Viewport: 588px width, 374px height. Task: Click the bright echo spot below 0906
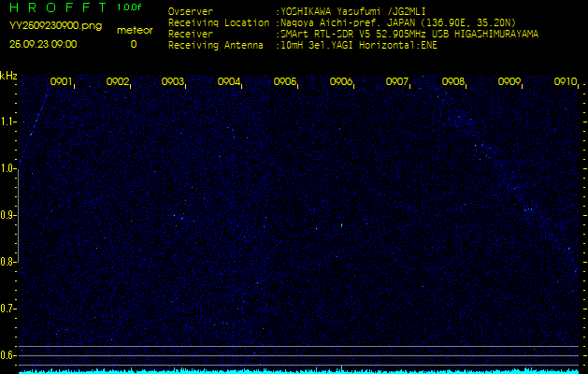(341, 225)
